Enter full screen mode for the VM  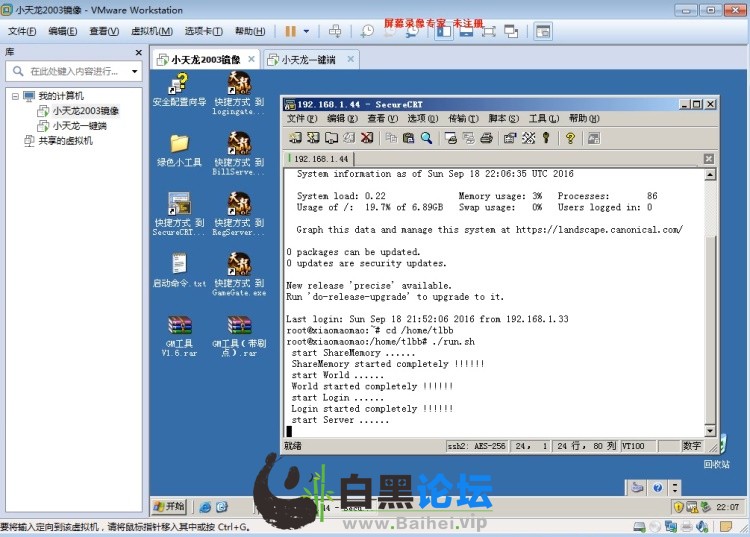488,32
